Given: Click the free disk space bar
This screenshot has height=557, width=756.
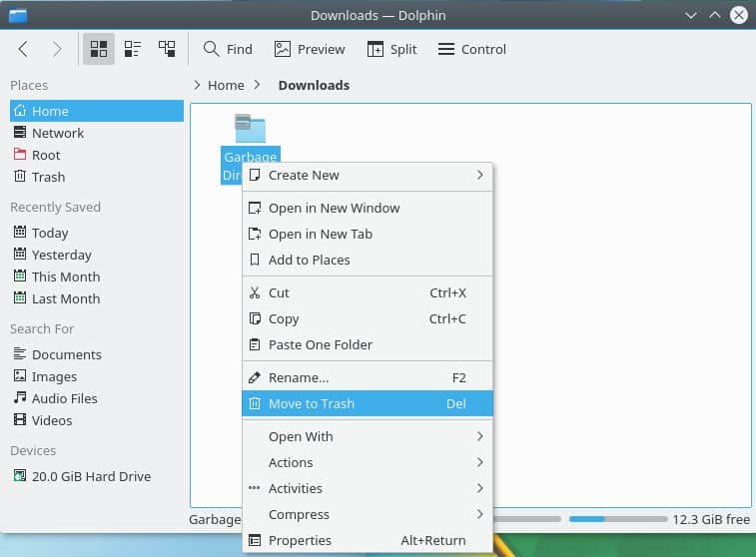Looking at the screenshot, I should [618, 519].
